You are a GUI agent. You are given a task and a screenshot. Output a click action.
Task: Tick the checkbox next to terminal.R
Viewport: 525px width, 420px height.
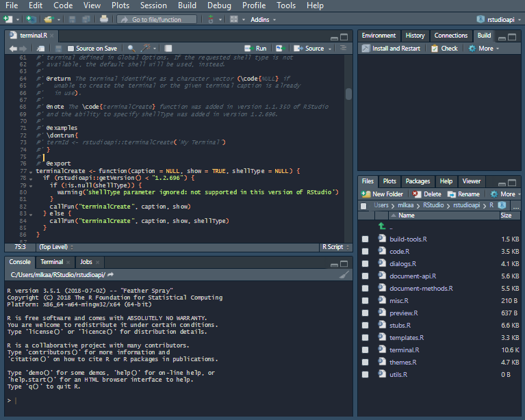[365, 350]
